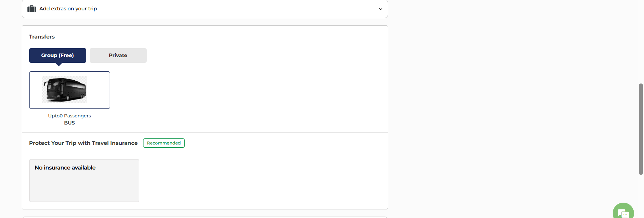The width and height of the screenshot is (644, 218).
Task: Click the blank area right of Private tab
Action: [249, 56]
